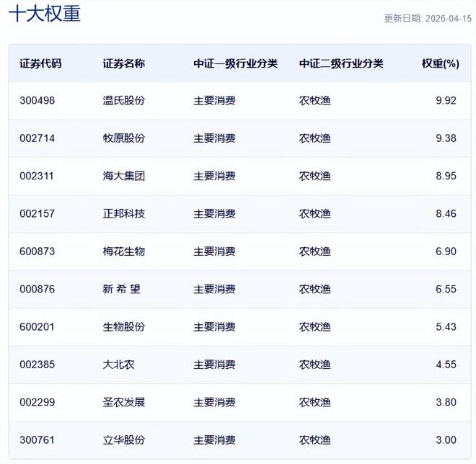Click 主要消费 in the 梅花生物 row
Viewport: 476px width, 464px height.
click(x=215, y=251)
